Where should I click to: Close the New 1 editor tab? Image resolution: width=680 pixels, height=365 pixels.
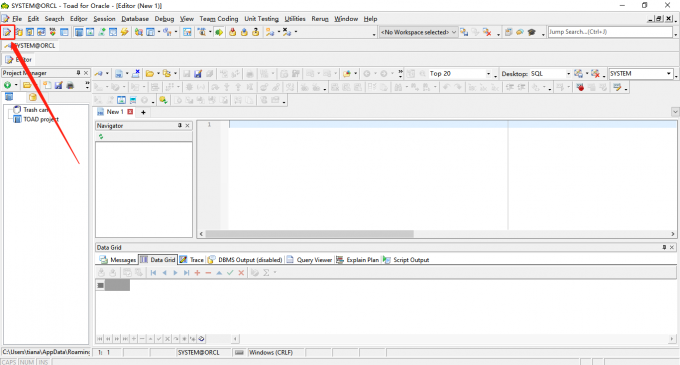point(130,112)
